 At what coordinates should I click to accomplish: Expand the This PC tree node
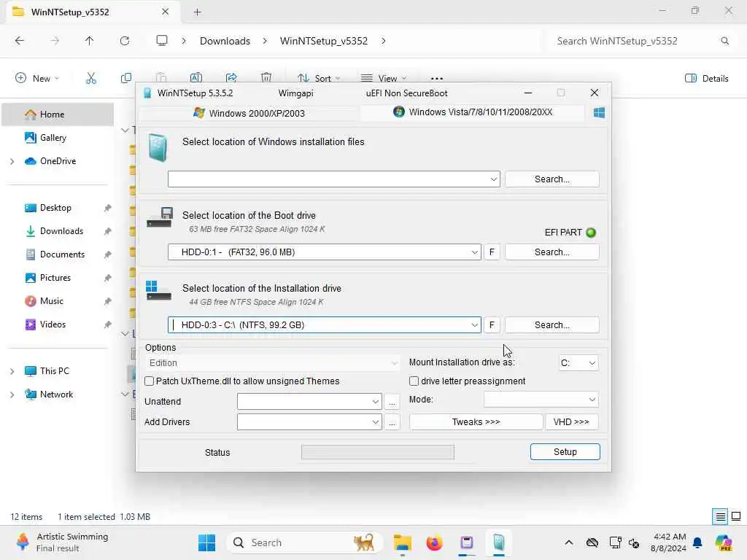(x=12, y=371)
